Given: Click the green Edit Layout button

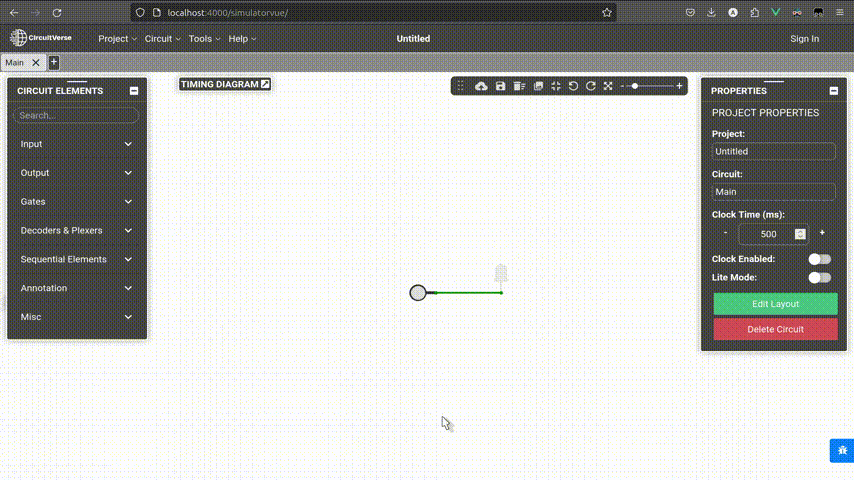Looking at the screenshot, I should pyautogui.click(x=775, y=304).
